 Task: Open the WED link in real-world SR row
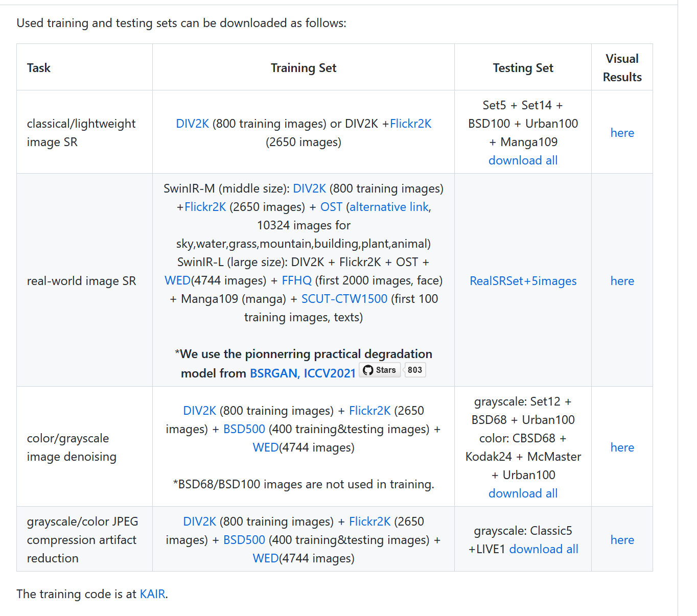click(x=177, y=280)
